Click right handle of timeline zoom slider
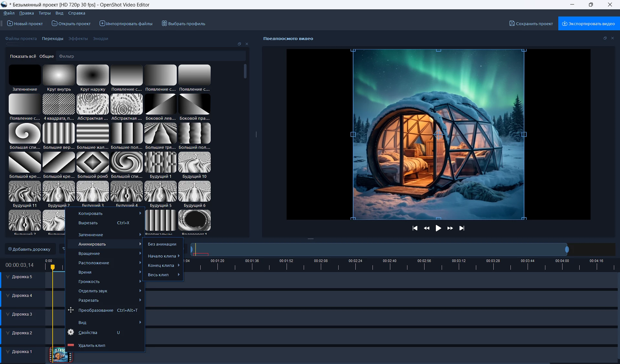The height and width of the screenshot is (364, 620). [567, 249]
